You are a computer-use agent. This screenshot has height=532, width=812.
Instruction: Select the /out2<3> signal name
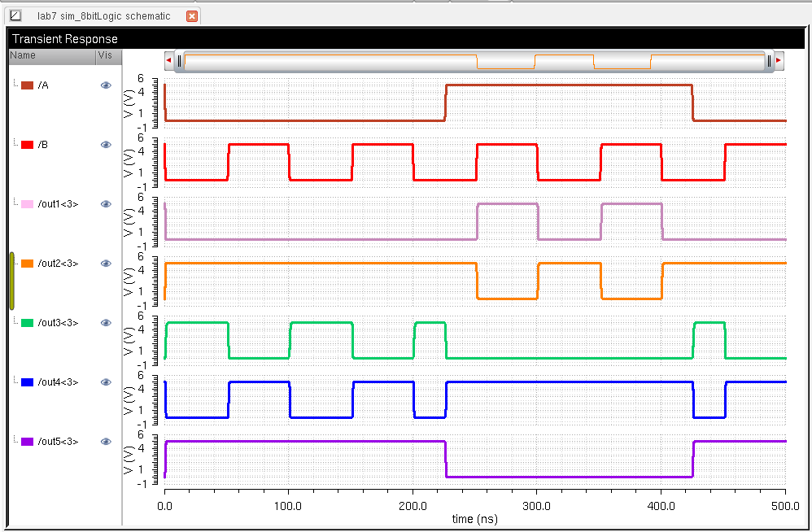[x=58, y=264]
